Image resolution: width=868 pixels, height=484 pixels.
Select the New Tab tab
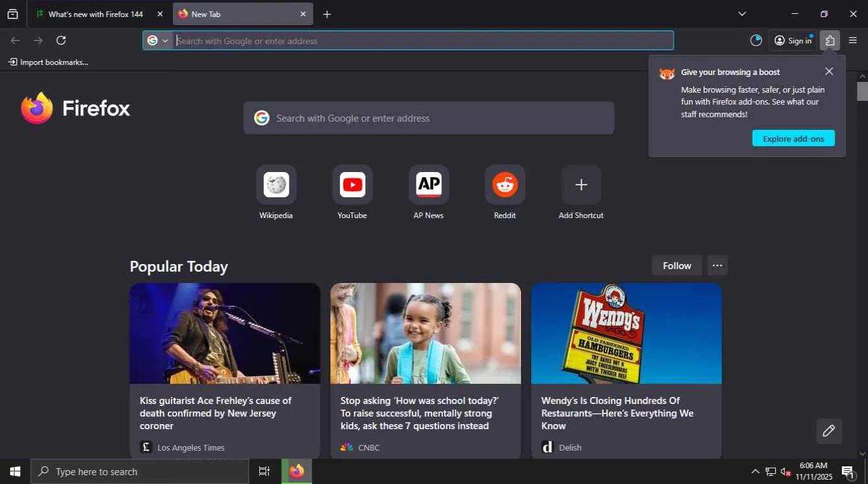[x=243, y=14]
